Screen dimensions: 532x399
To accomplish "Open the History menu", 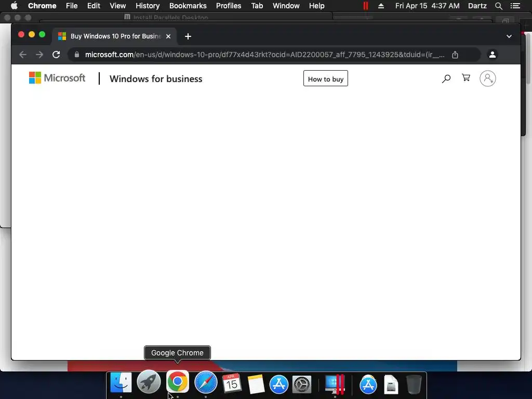I will (148, 6).
